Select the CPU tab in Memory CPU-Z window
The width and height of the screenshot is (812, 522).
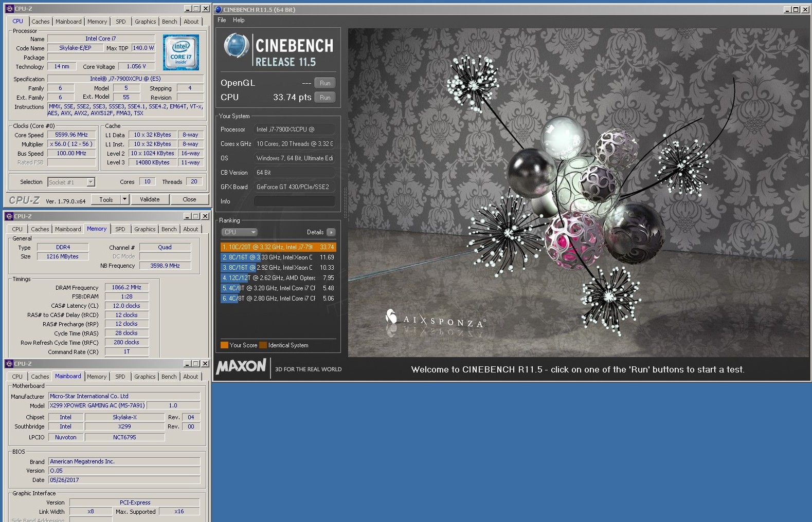coord(17,229)
